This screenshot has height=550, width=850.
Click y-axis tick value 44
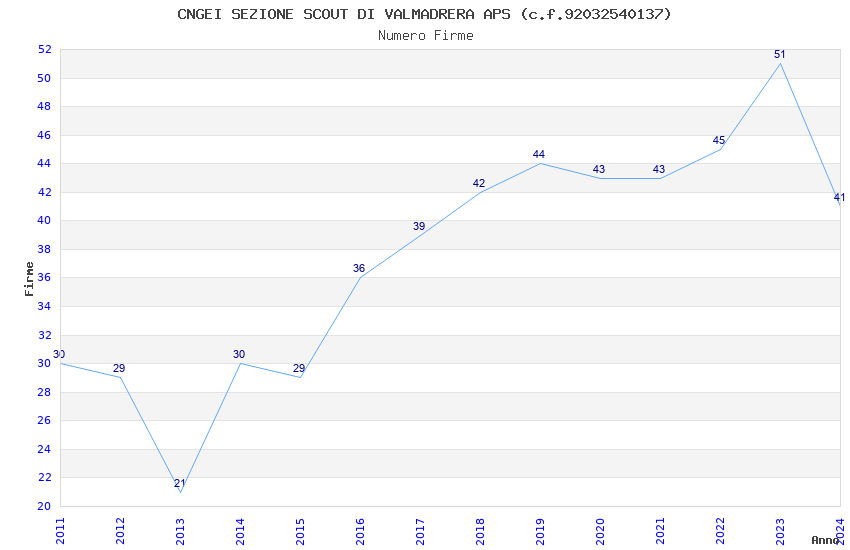[x=44, y=163]
